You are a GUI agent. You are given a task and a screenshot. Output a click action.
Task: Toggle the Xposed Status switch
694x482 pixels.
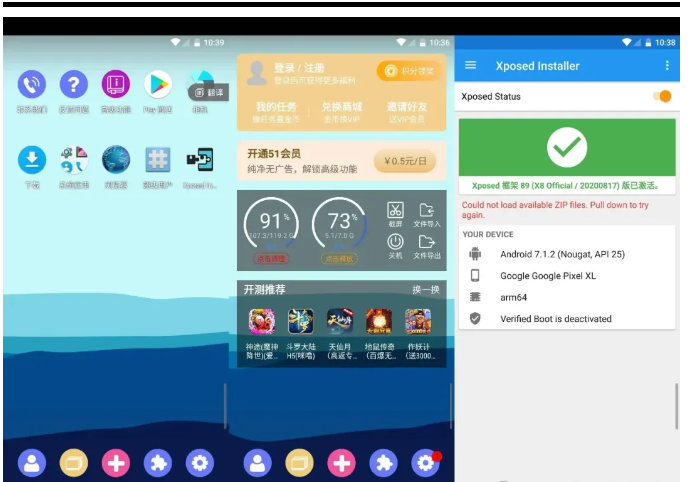point(661,96)
